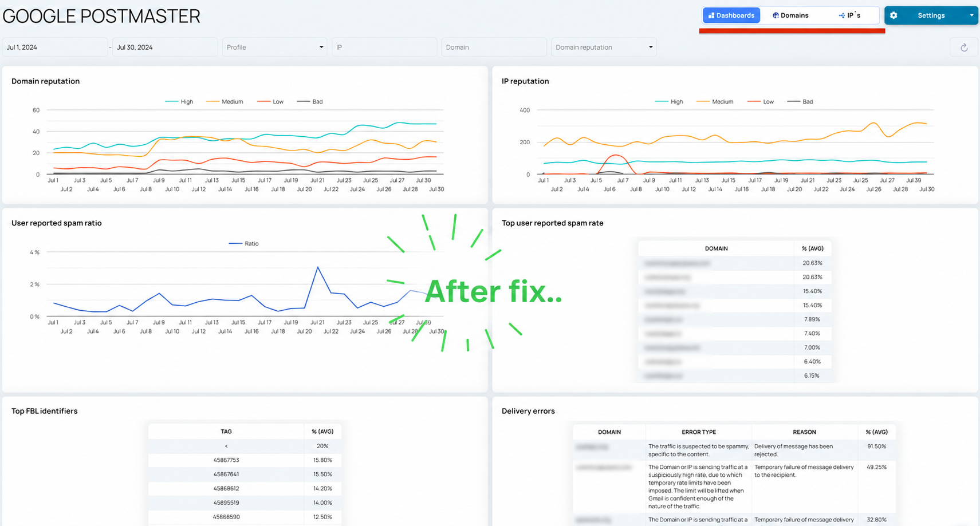
Task: Select the 32.80% delivery error value
Action: (877, 520)
